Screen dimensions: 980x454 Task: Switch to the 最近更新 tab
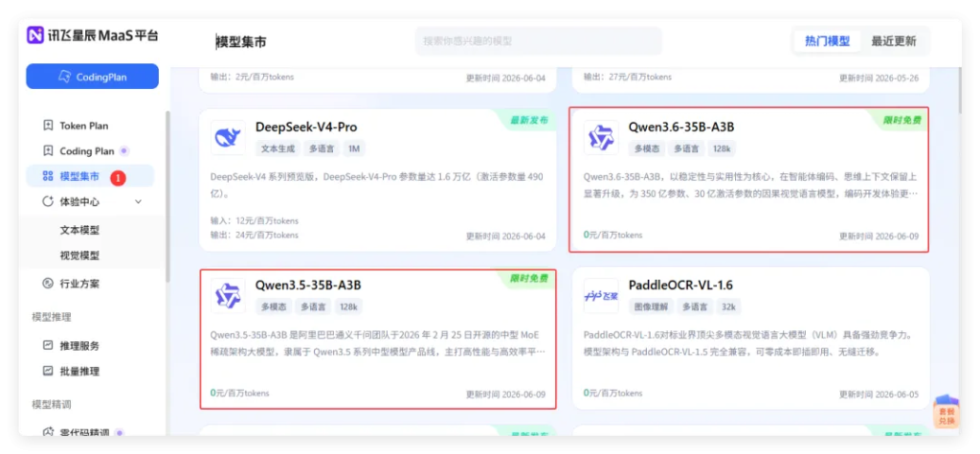point(894,41)
